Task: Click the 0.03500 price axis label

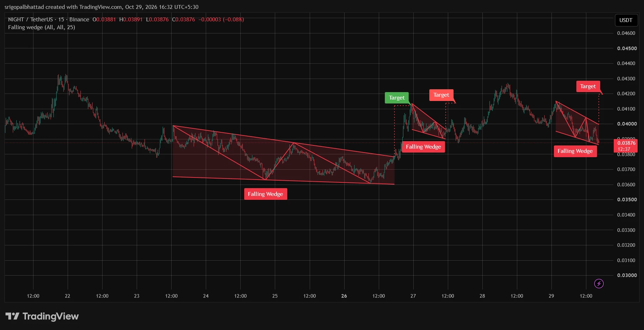Action: coord(627,199)
